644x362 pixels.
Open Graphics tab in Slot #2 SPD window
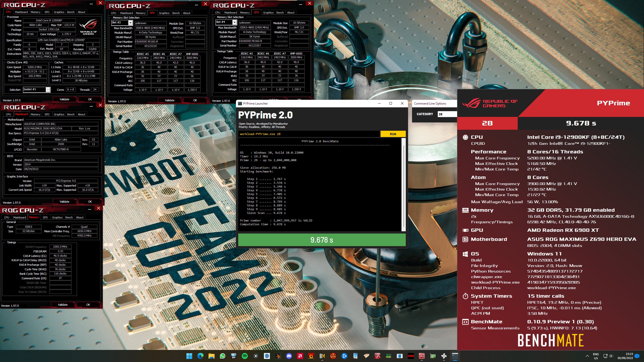[164, 13]
